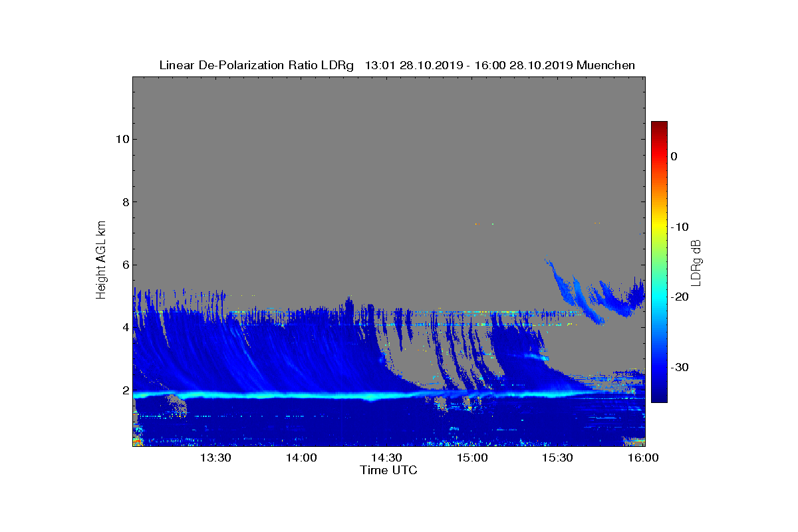Click the height tick label 6
The image size is (798, 532).
[124, 265]
